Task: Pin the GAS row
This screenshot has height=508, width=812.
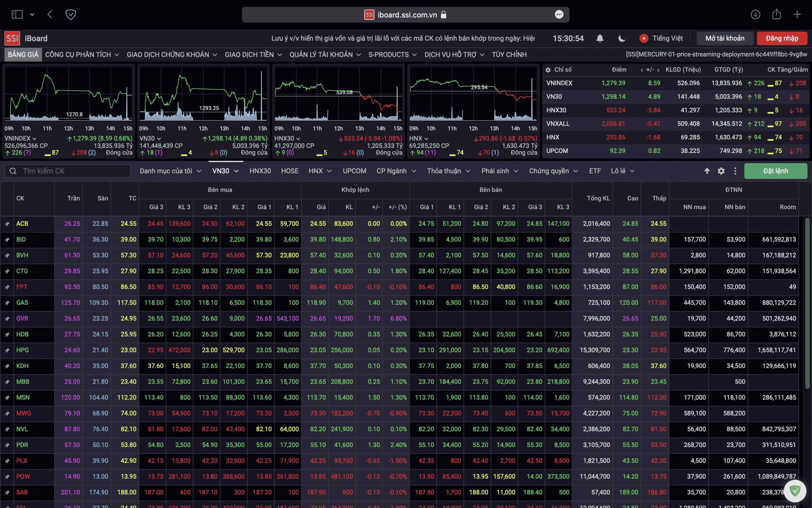Action: (x=7, y=303)
